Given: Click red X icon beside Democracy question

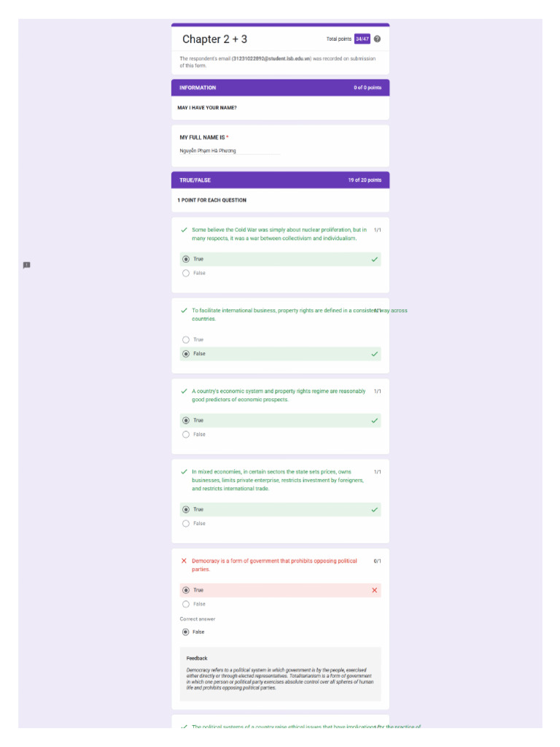Looking at the screenshot, I should (184, 561).
